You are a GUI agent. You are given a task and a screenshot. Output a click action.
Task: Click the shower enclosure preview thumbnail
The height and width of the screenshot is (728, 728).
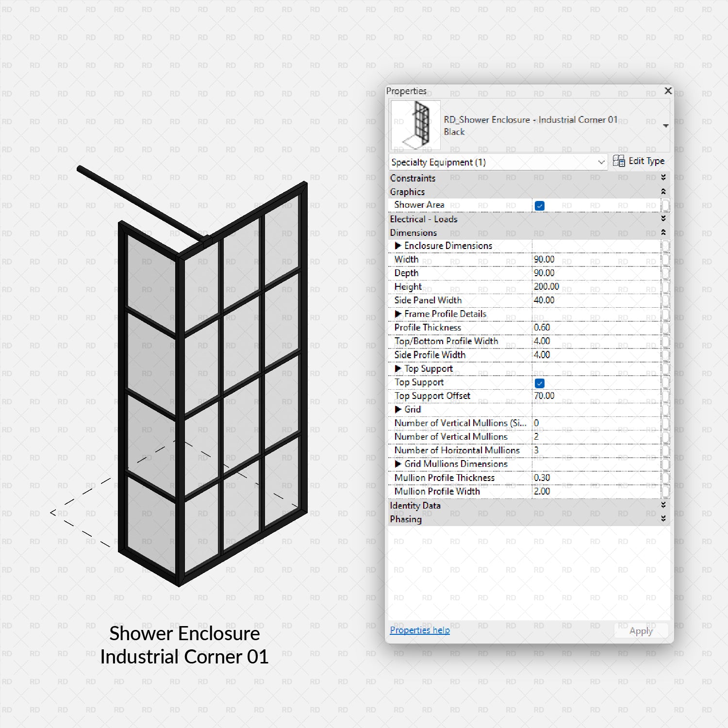click(415, 124)
